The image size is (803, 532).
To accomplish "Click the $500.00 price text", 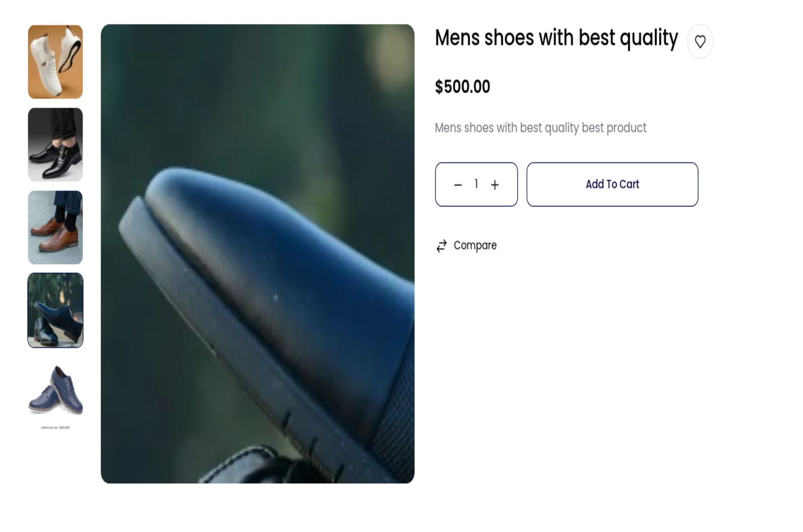I will pyautogui.click(x=462, y=87).
